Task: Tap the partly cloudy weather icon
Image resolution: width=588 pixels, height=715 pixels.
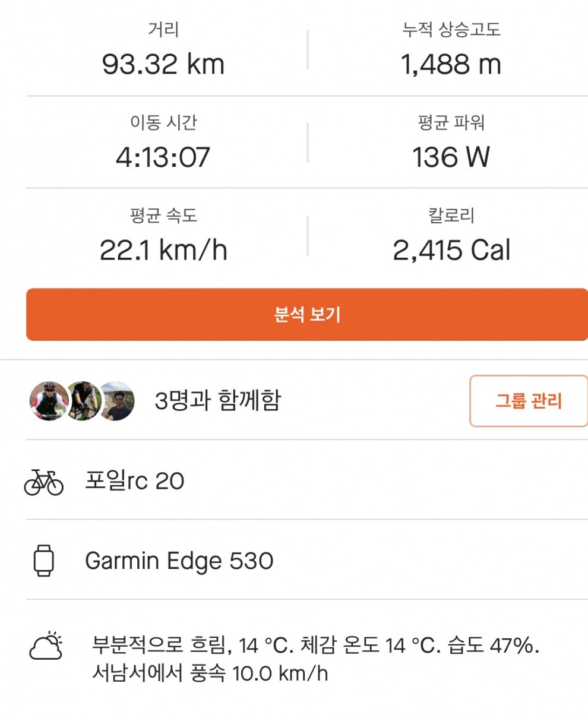Action: tap(46, 646)
